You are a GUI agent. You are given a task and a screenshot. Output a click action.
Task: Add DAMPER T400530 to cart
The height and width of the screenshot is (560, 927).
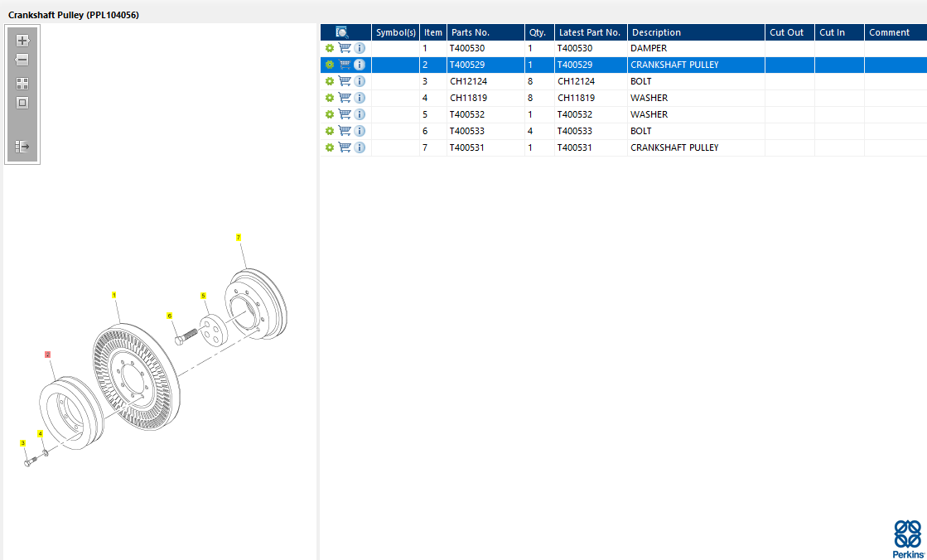(x=345, y=48)
